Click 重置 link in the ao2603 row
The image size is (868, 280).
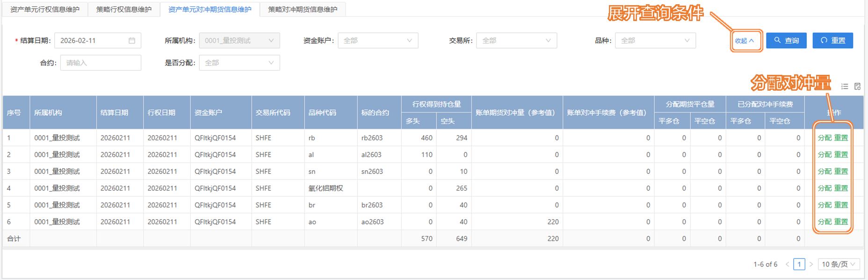[x=841, y=222]
